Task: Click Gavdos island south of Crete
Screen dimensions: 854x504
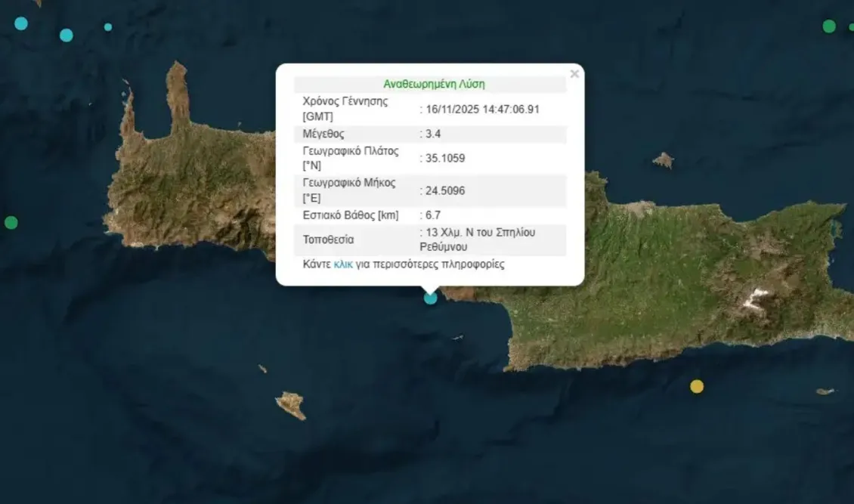Action: [x=291, y=405]
